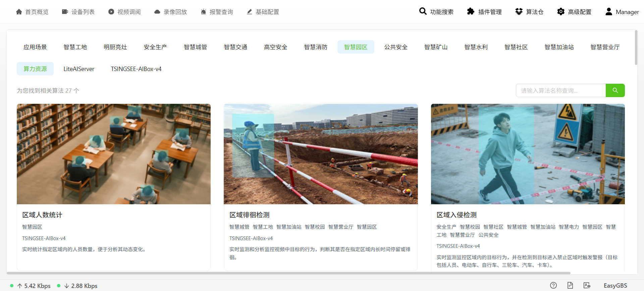Filter by LiteAIServer
The height and width of the screenshot is (291, 644).
pos(79,69)
